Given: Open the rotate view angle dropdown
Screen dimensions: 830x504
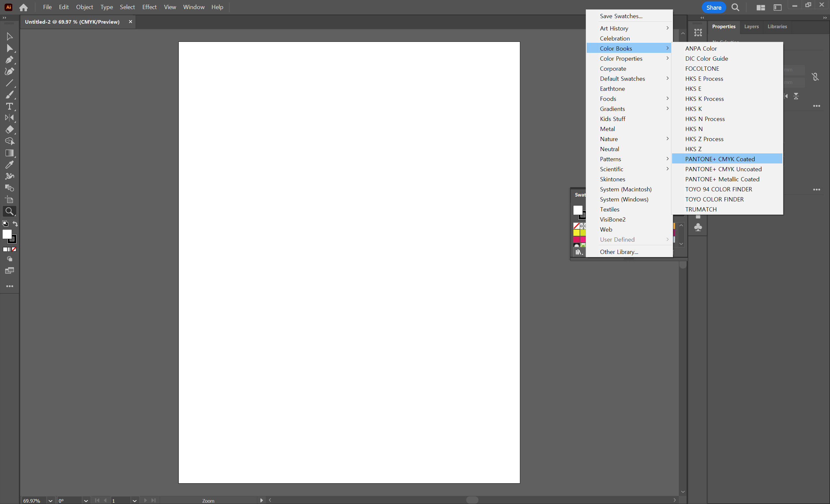Looking at the screenshot, I should coord(86,501).
